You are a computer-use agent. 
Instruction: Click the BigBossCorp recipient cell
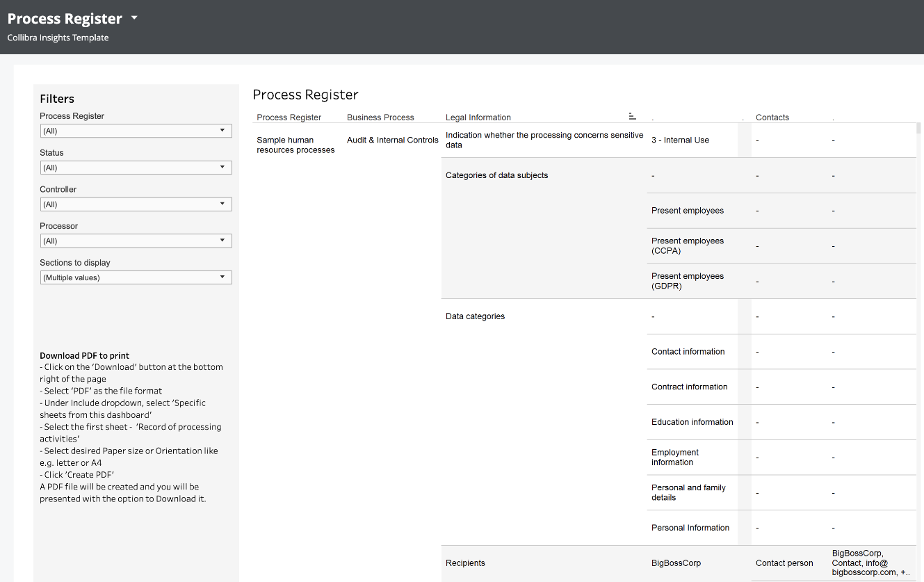click(676, 563)
